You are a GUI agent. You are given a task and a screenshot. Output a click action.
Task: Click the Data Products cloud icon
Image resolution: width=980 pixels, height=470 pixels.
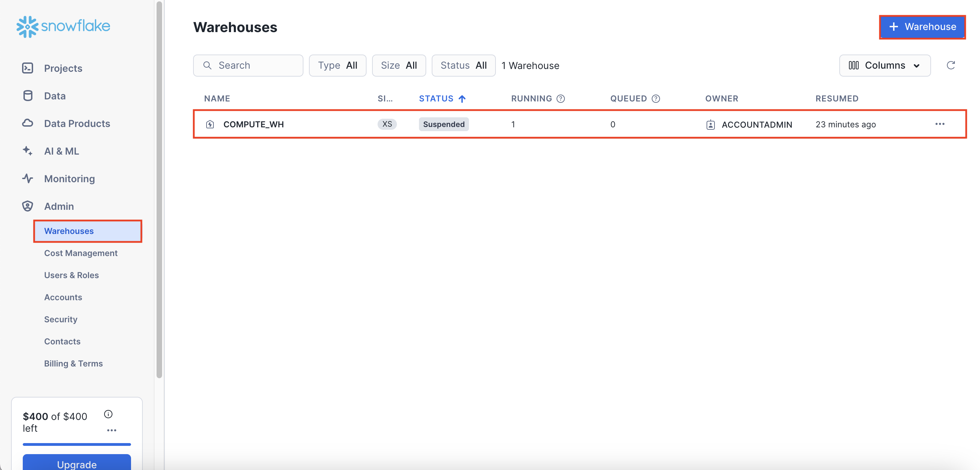[x=27, y=123]
